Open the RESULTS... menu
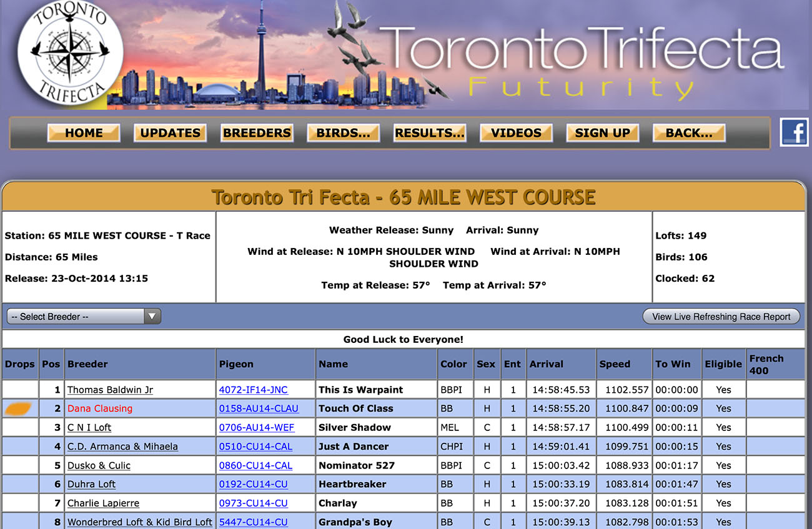Image resolution: width=812 pixels, height=529 pixels. point(430,132)
